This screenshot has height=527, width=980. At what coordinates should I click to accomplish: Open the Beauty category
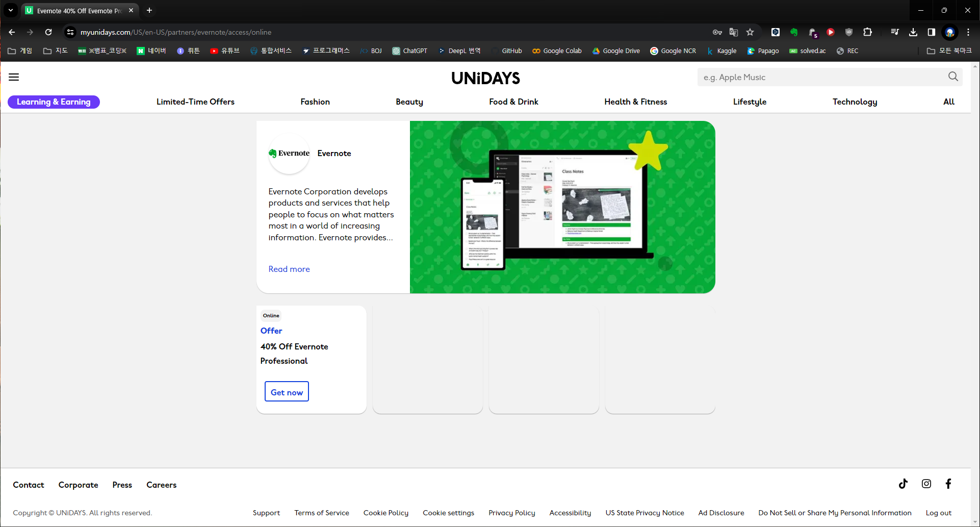409,102
